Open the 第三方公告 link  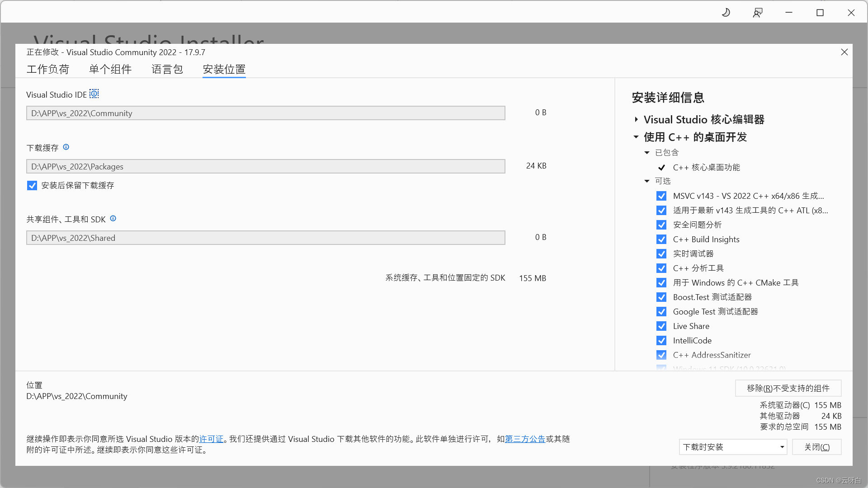coord(525,439)
